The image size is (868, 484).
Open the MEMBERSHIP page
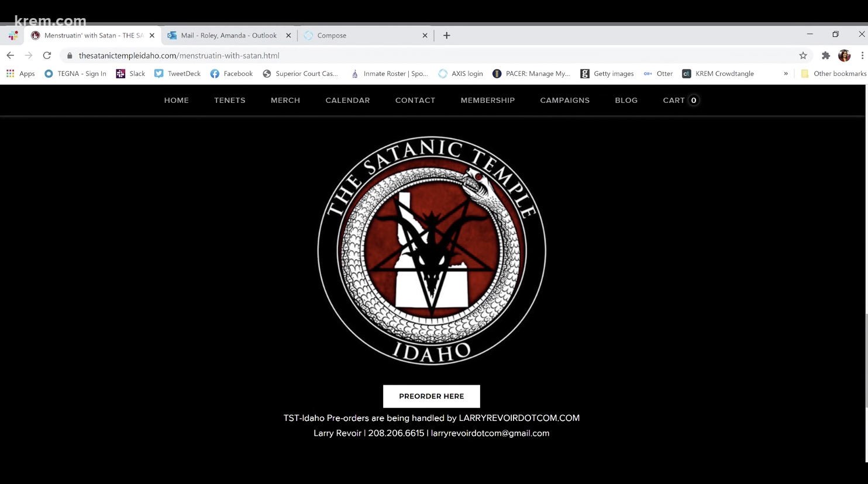click(488, 101)
